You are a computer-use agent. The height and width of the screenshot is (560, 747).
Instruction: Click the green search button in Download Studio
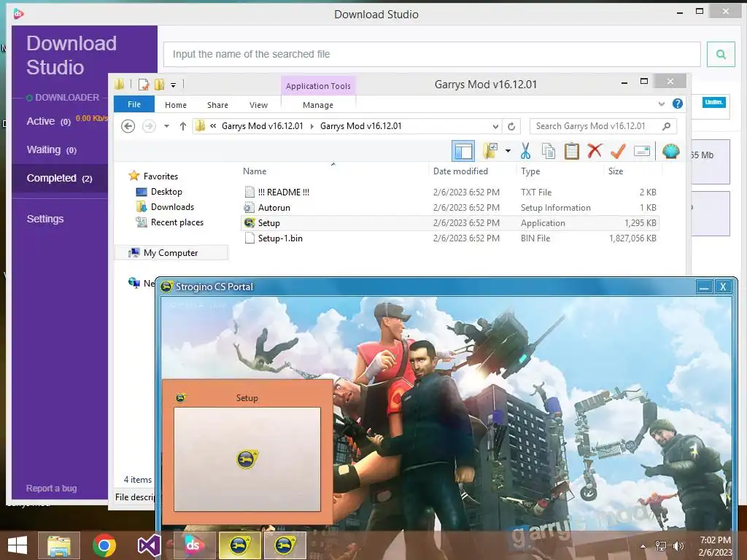point(721,54)
